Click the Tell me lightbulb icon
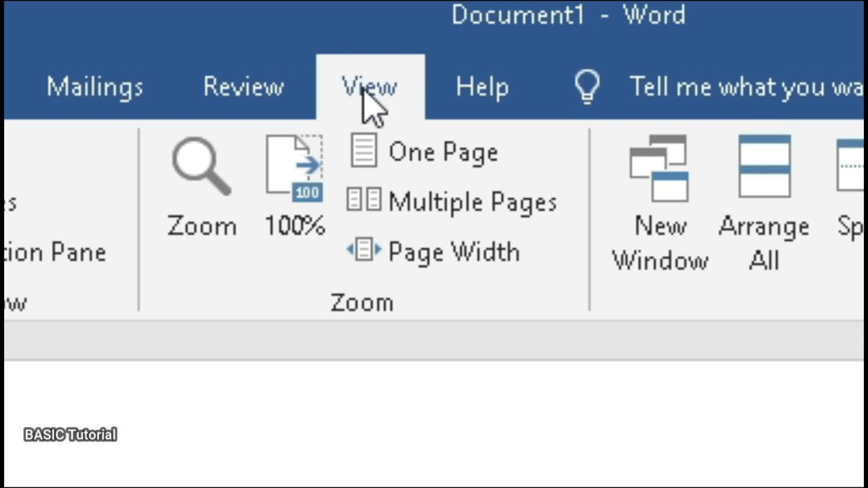This screenshot has width=868, height=488. pyautogui.click(x=587, y=87)
